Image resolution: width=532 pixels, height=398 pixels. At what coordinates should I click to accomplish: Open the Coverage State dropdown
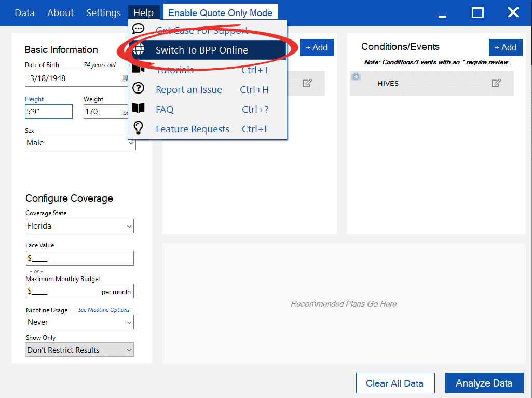pos(79,226)
